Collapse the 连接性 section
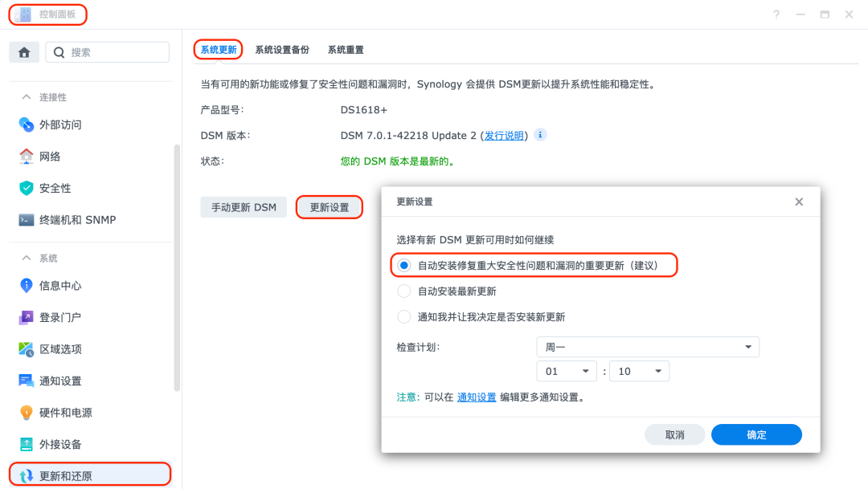 26,97
